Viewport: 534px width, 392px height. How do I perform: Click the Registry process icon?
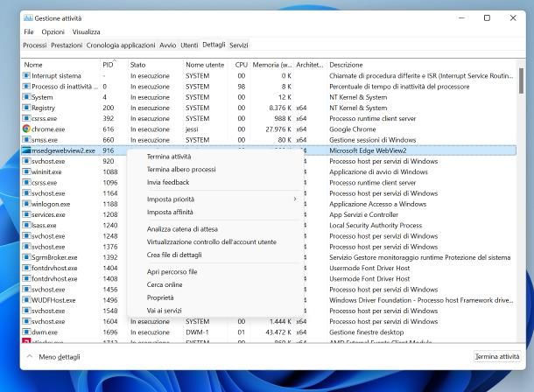click(x=26, y=108)
